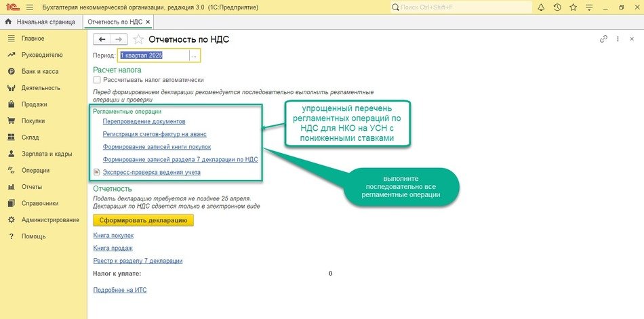Open favorites star in title bar

(x=573, y=7)
